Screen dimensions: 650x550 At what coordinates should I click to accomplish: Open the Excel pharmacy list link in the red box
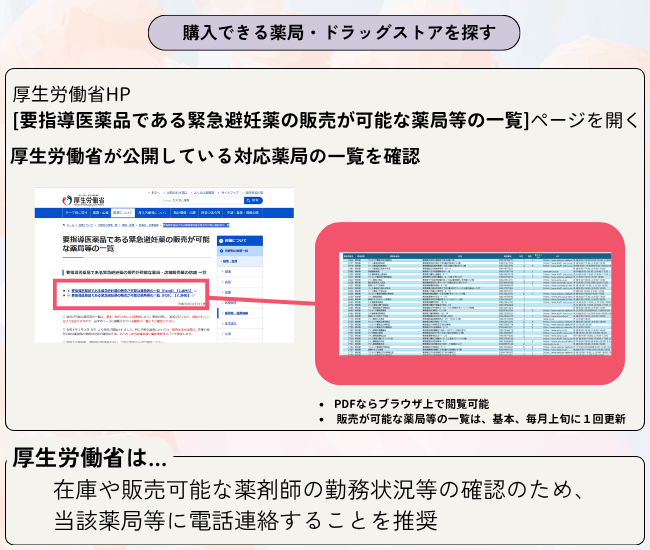(132, 291)
